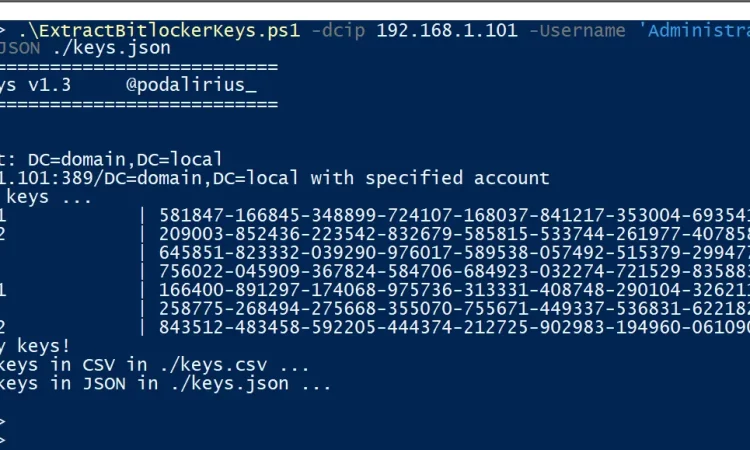Click the -Username parameter text

pyautogui.click(x=579, y=29)
